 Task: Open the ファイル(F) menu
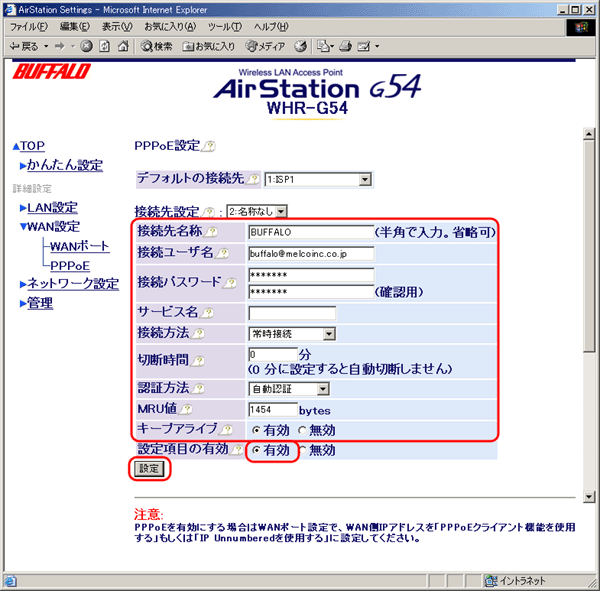point(29,27)
